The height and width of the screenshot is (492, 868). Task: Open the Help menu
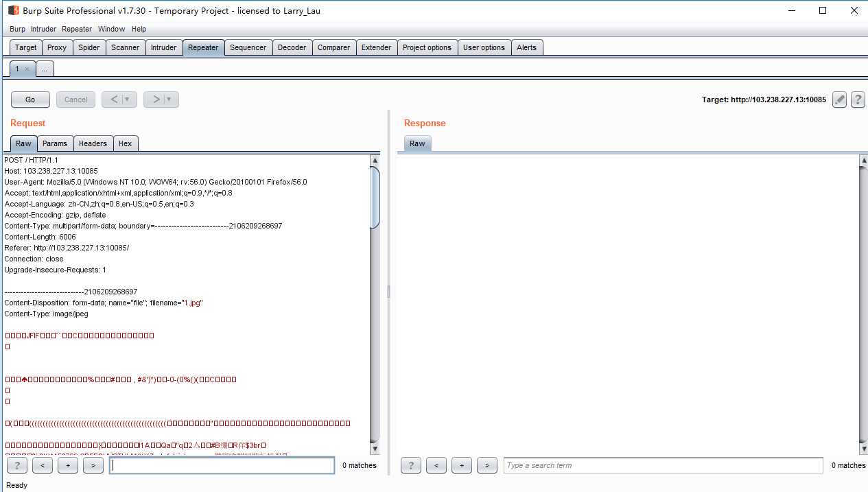pos(139,29)
